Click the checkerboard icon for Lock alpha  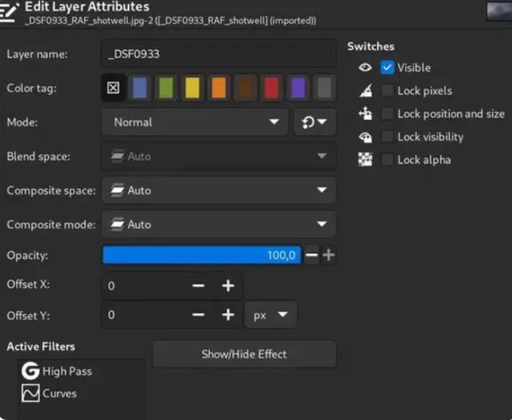pos(365,160)
